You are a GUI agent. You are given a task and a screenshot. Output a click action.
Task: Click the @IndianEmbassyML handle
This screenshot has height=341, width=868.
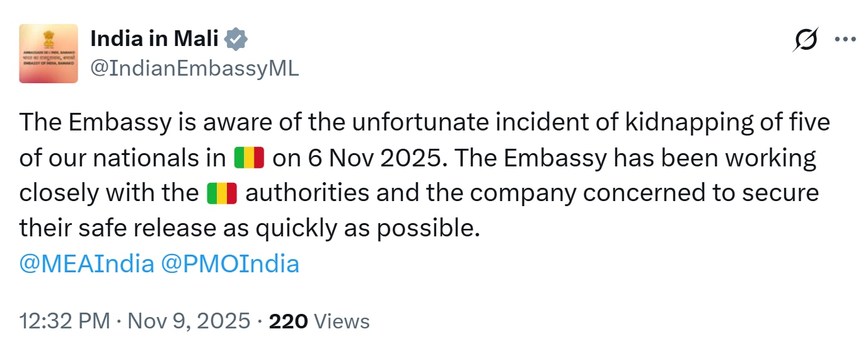195,69
